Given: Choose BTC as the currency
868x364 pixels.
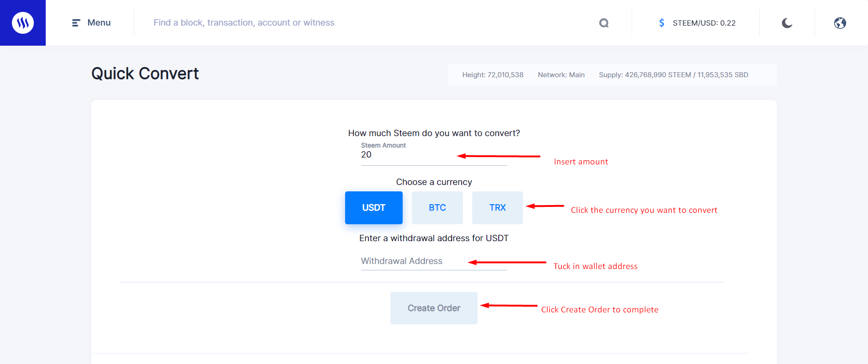Looking at the screenshot, I should (x=437, y=208).
